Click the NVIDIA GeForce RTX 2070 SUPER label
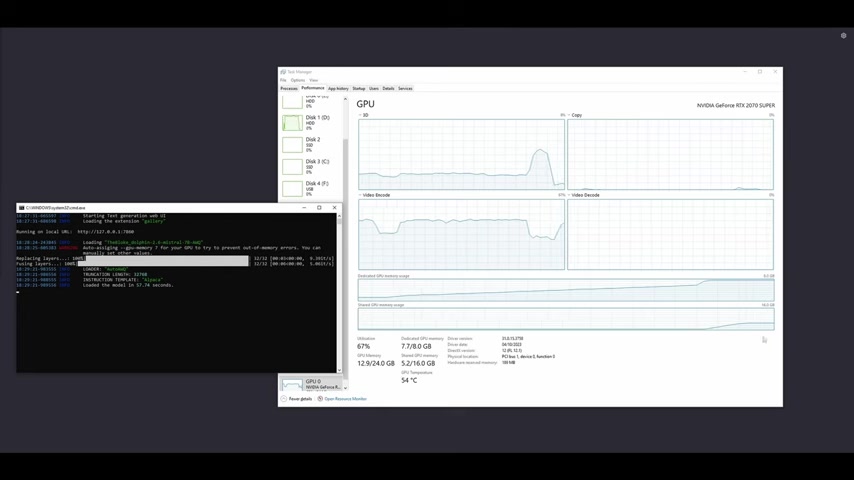This screenshot has height=480, width=854. pos(736,105)
